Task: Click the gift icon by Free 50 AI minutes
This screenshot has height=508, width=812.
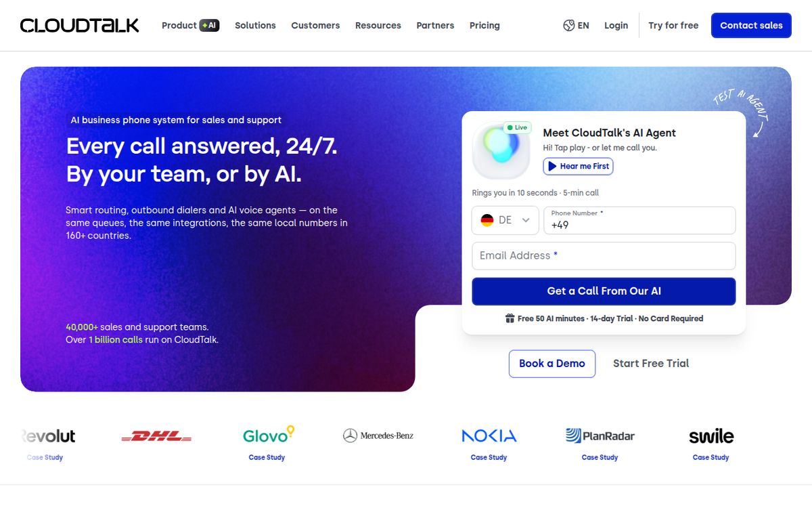Action: coord(510,318)
